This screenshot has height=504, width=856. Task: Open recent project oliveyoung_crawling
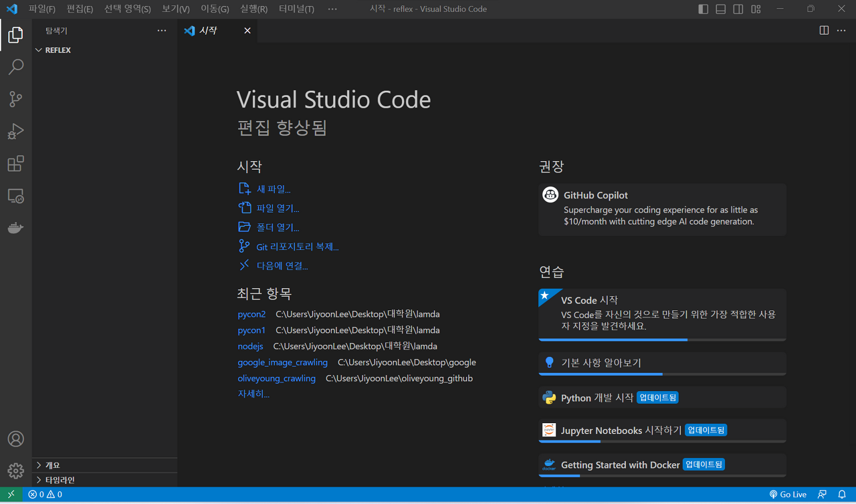277,378
